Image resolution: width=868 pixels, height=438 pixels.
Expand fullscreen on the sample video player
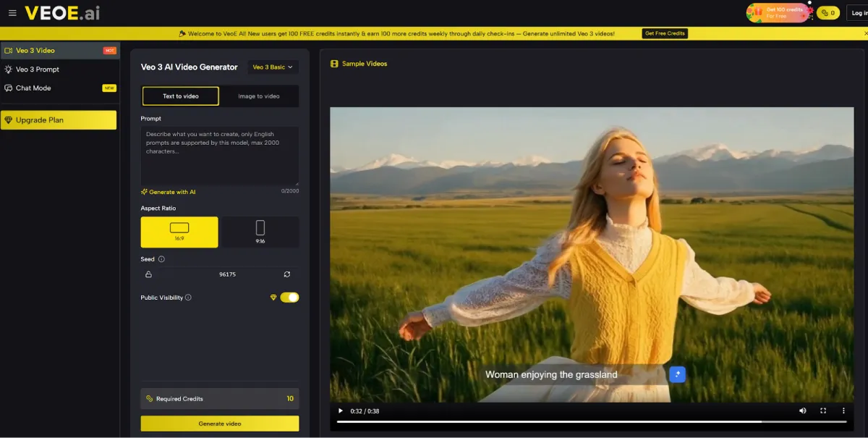point(823,410)
